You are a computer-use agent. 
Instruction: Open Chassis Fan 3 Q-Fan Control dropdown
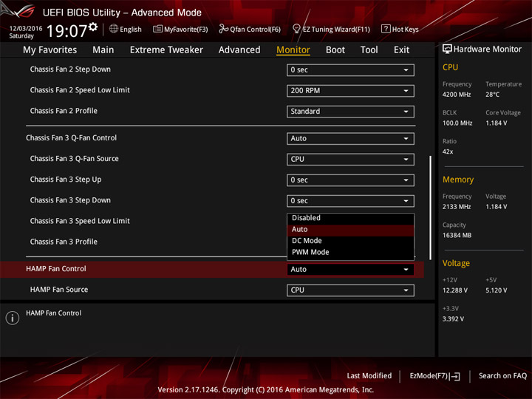pos(350,138)
